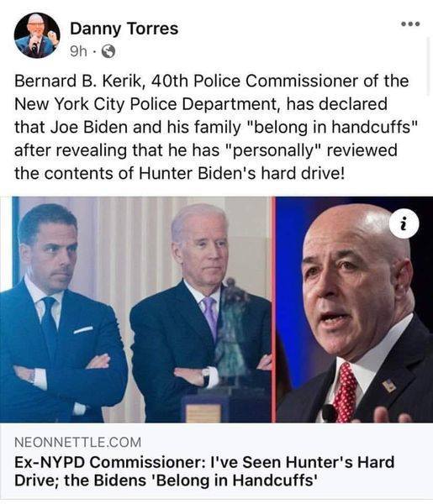Tap the public globe privacy icon

pyautogui.click(x=108, y=51)
